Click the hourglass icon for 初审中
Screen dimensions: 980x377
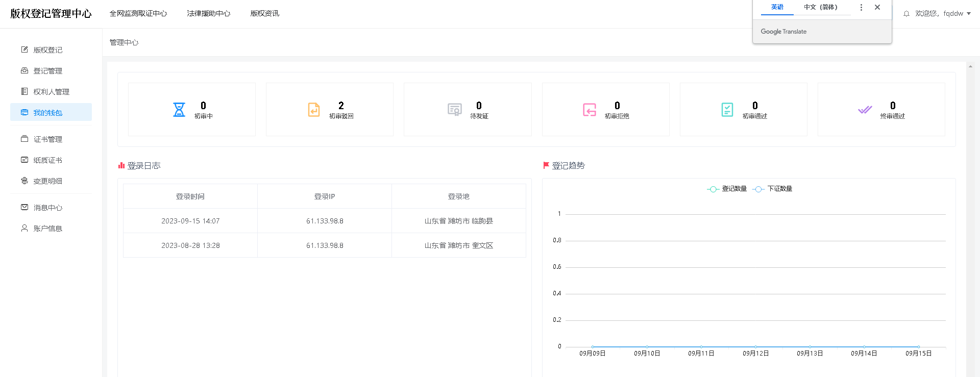[x=179, y=110]
